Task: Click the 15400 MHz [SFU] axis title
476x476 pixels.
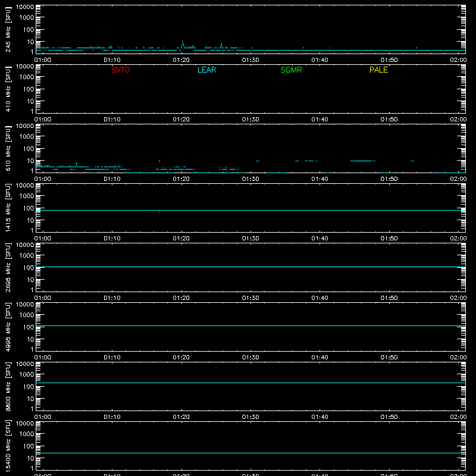Action: click(8, 446)
